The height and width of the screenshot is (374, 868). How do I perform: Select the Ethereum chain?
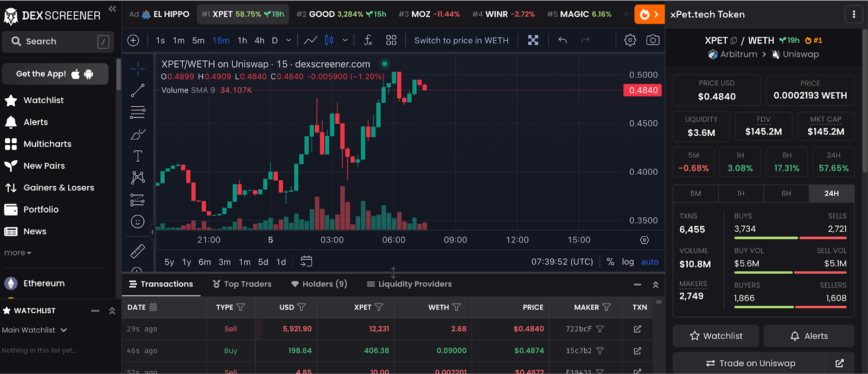43,283
